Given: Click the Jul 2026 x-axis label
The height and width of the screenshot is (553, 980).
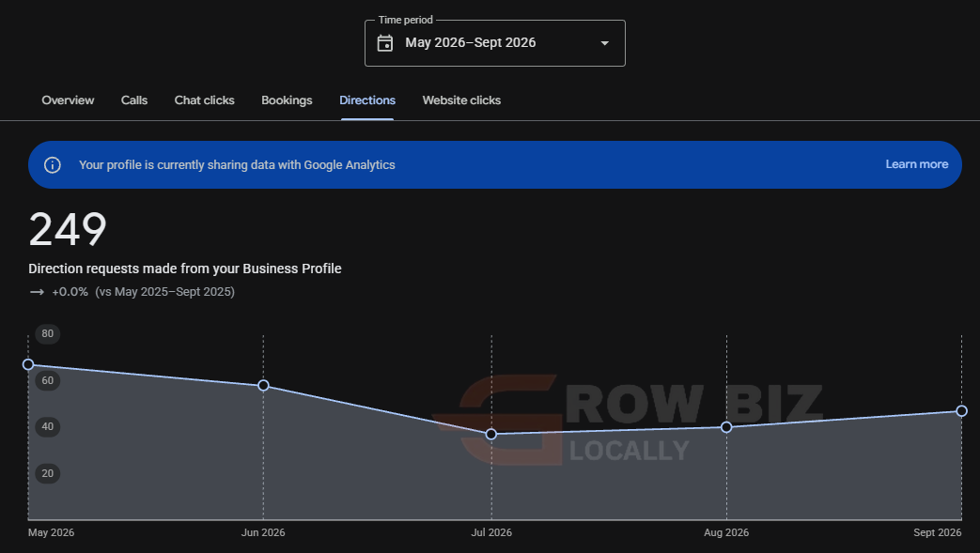Looking at the screenshot, I should [491, 532].
